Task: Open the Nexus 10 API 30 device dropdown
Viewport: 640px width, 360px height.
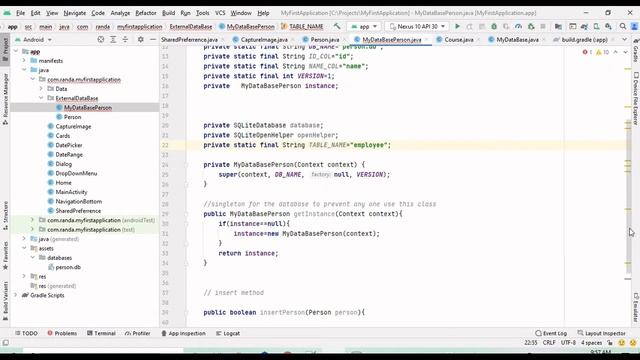Action: coord(417,26)
